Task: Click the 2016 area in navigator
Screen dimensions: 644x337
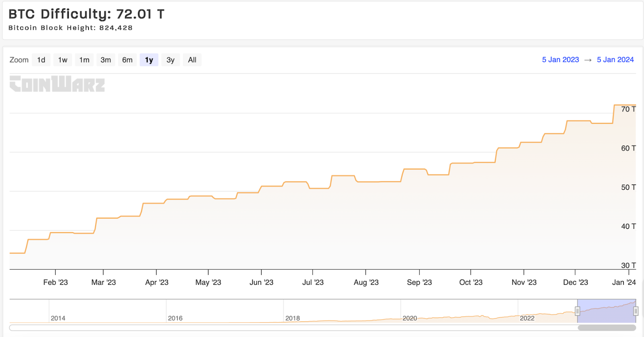Action: 175,318
